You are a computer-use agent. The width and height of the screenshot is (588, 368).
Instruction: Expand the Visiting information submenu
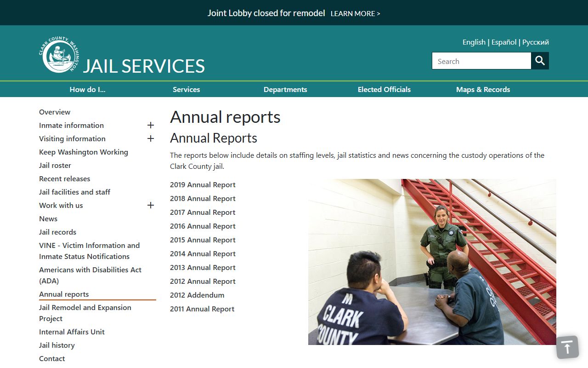click(151, 138)
